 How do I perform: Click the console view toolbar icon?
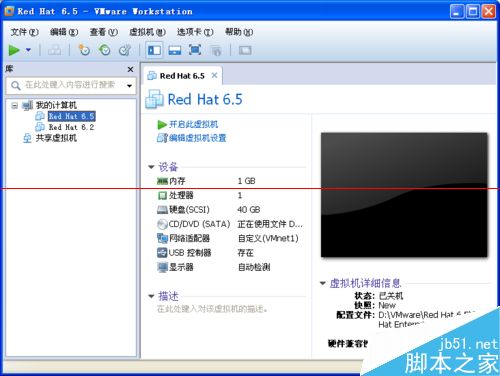245,50
